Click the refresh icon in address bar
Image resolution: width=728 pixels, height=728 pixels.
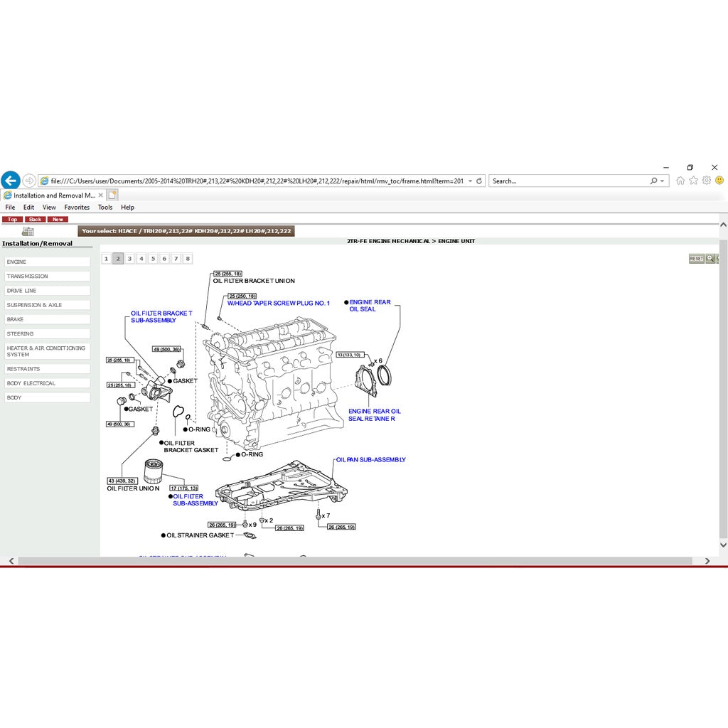(x=479, y=181)
